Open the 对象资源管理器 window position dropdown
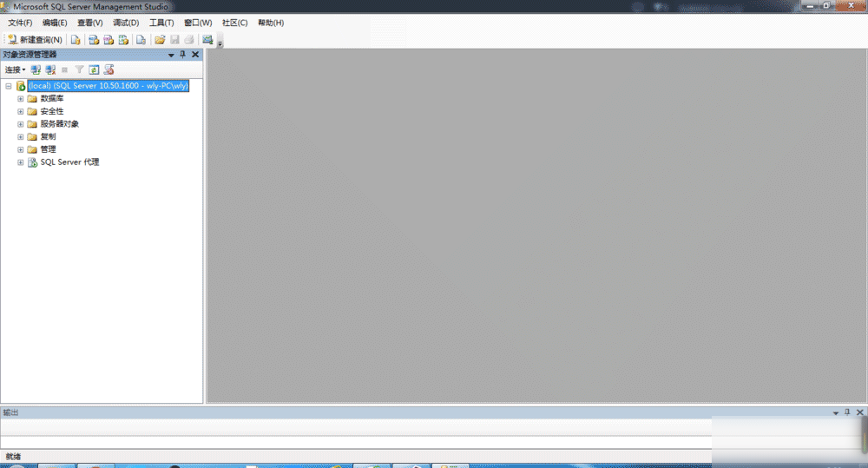This screenshot has height=468, width=868. click(x=171, y=55)
